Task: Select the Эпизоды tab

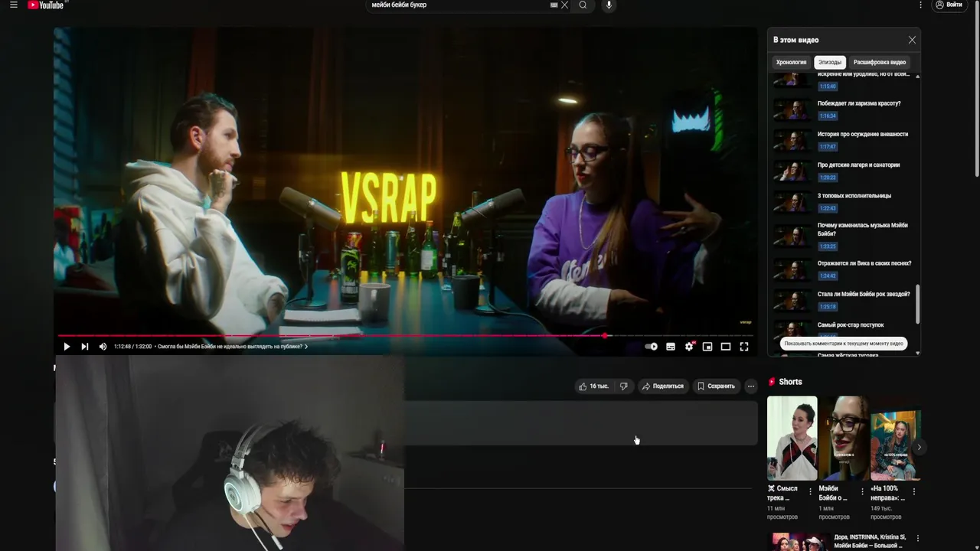Action: (830, 62)
